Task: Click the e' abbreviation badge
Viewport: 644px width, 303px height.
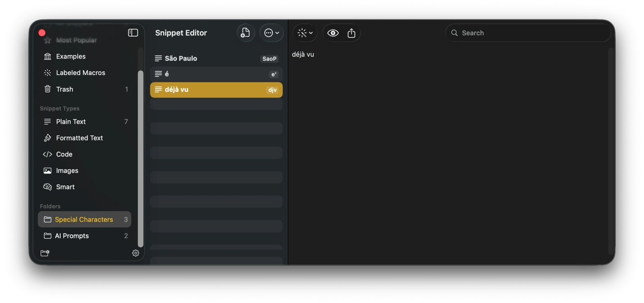Action: pyautogui.click(x=274, y=75)
